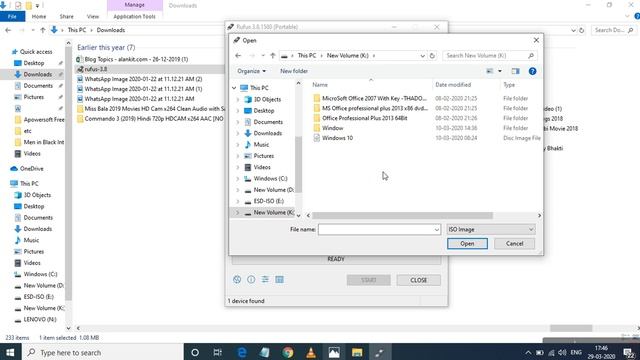Viewport: 640px width, 360px height.
Task: Open View tab in Explorer ribbon
Action: (93, 16)
